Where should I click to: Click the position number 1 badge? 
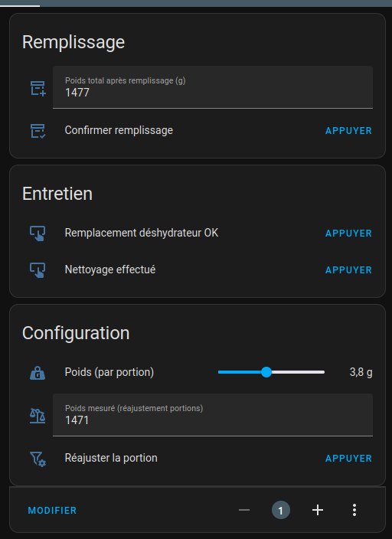(x=281, y=510)
